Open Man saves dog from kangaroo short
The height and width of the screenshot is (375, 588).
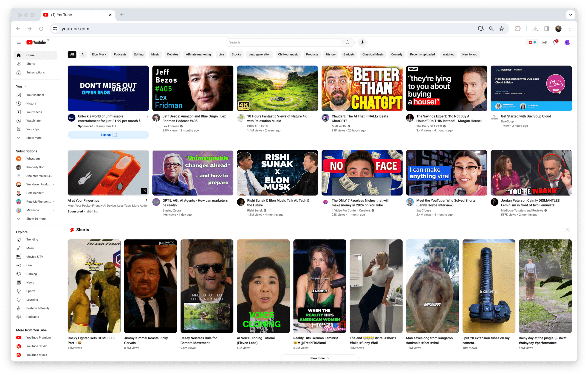tap(433, 286)
